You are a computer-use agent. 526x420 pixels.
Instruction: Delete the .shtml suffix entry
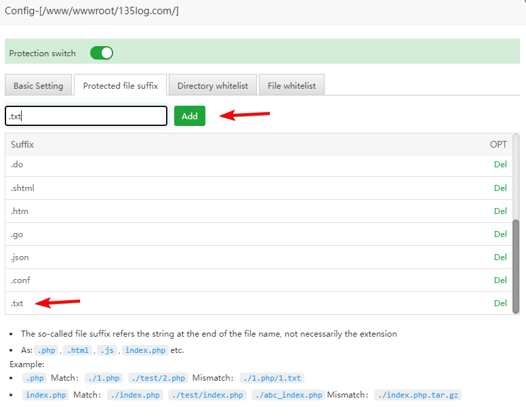[500, 188]
